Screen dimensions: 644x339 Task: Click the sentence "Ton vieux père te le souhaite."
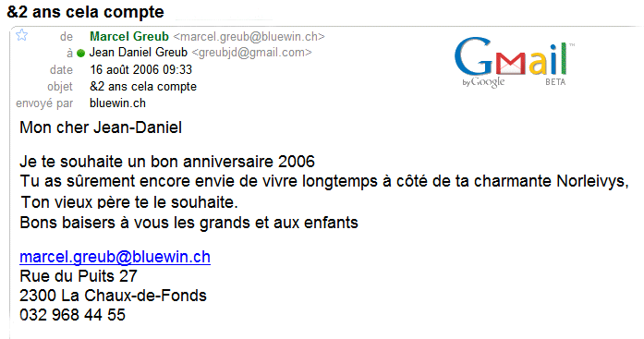(129, 202)
